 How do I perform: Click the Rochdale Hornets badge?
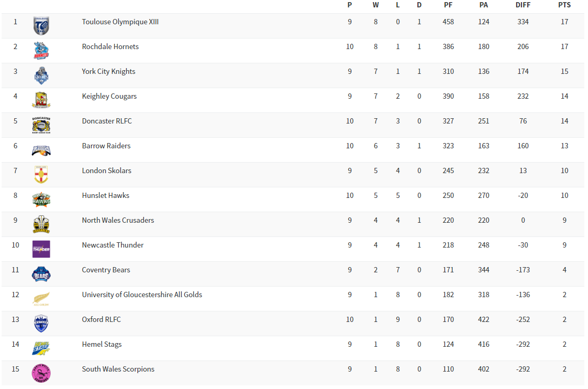pos(41,50)
